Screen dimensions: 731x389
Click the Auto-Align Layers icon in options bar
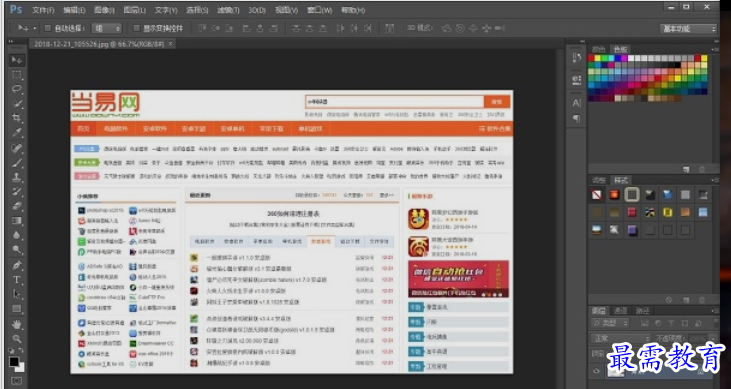[389, 28]
